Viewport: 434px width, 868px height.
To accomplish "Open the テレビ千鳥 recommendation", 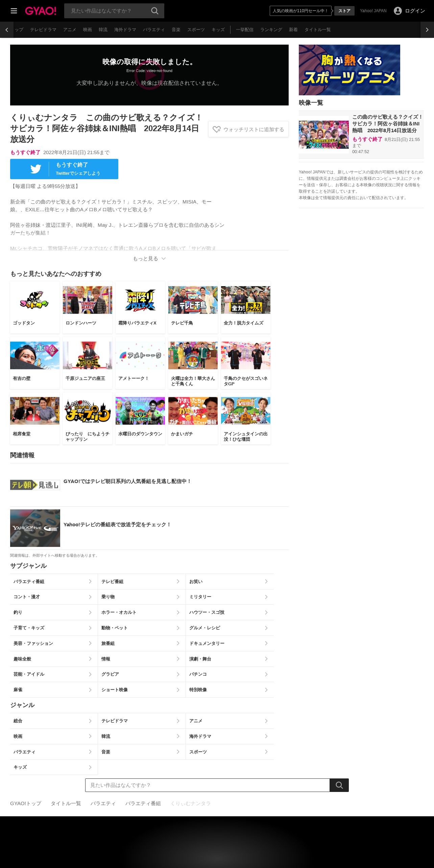I will [193, 308].
